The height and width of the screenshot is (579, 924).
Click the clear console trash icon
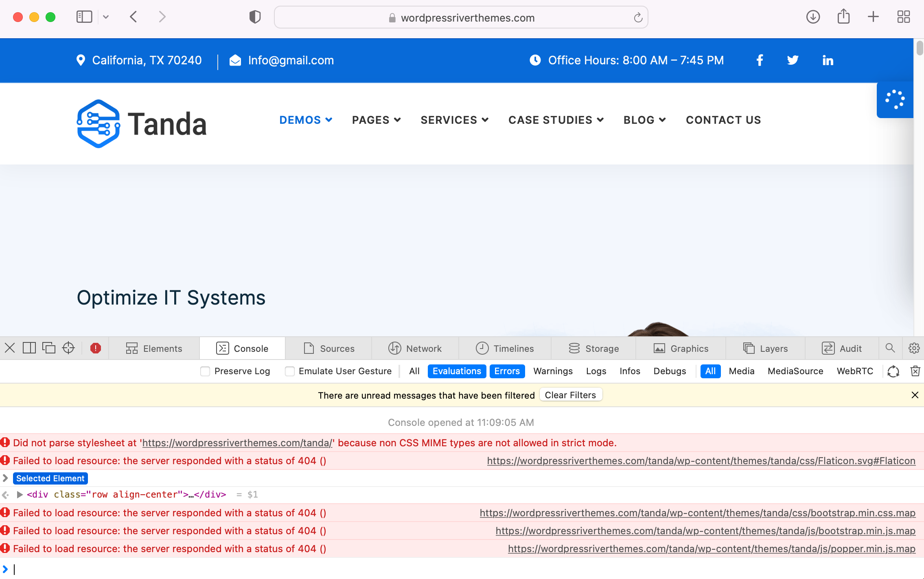pyautogui.click(x=915, y=371)
